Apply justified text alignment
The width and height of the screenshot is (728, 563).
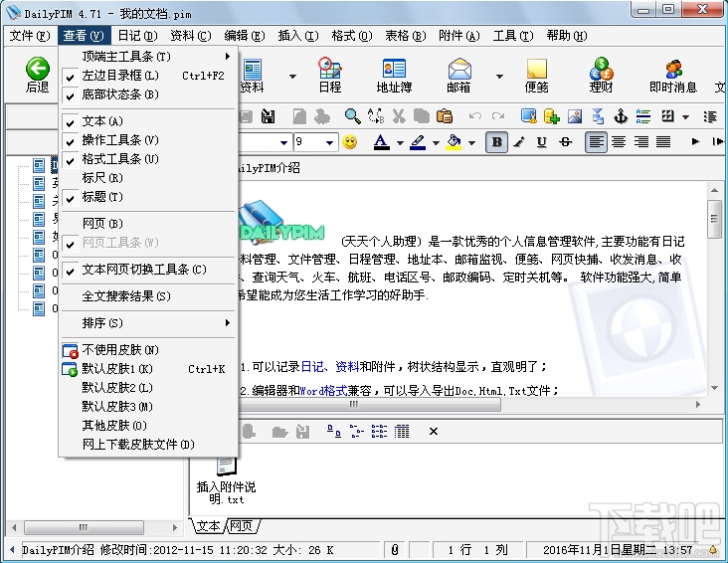click(663, 142)
